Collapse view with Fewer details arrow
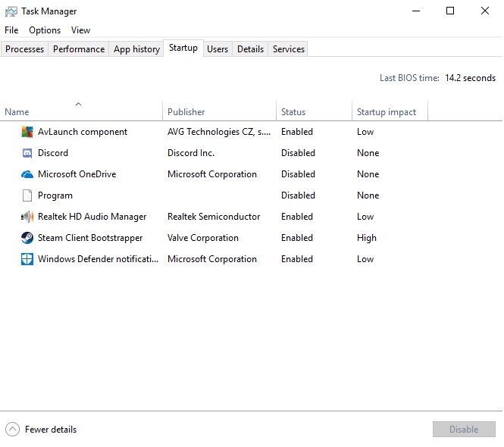The height and width of the screenshot is (447, 504). (12, 430)
